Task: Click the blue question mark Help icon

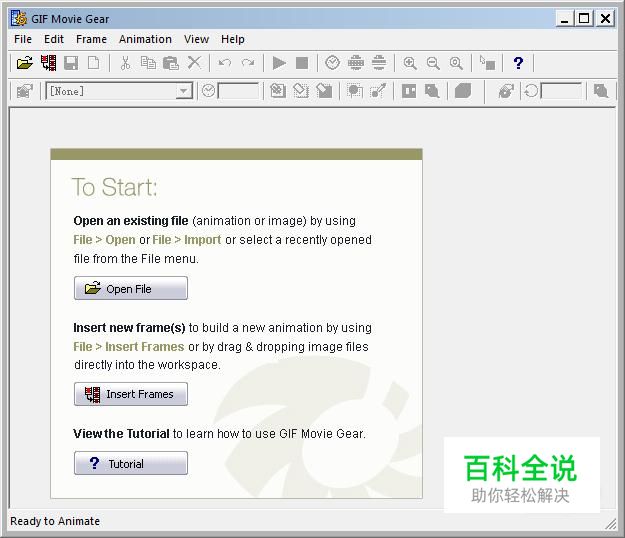Action: [x=518, y=63]
